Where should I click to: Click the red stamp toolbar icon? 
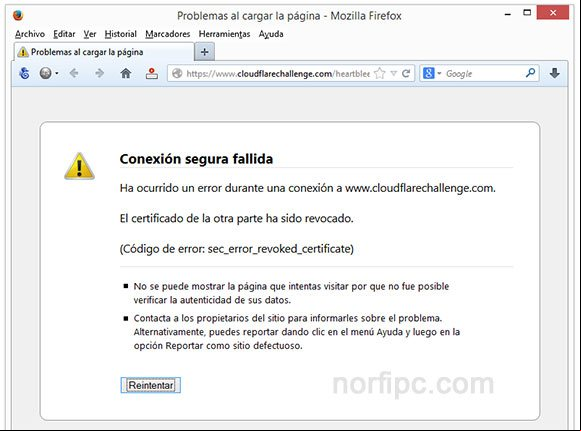coord(152,73)
